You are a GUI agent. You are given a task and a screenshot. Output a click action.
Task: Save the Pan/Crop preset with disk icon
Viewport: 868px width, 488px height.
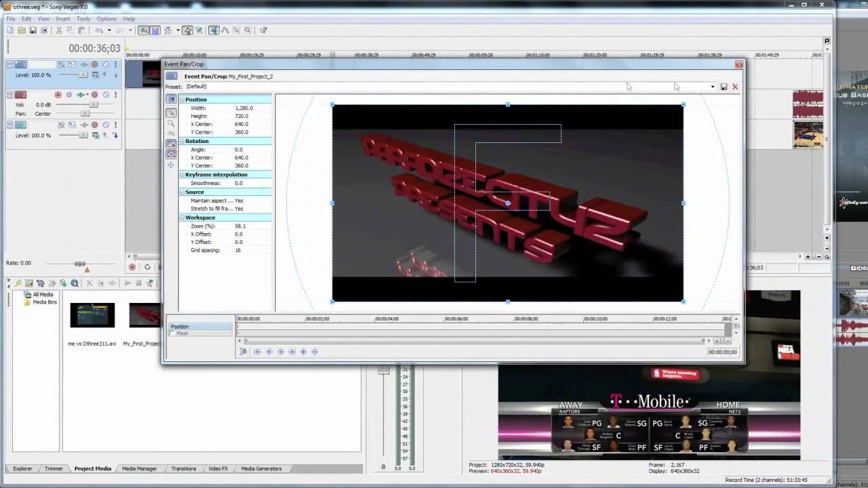pos(724,87)
